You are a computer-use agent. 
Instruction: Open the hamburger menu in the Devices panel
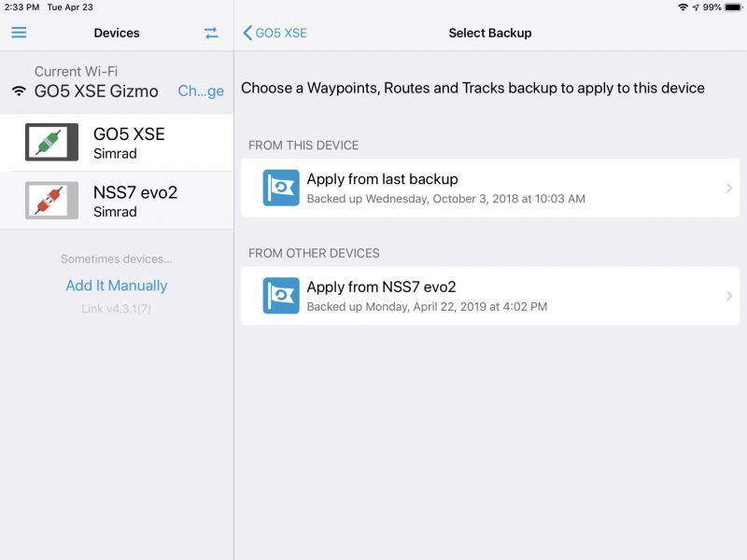18,33
